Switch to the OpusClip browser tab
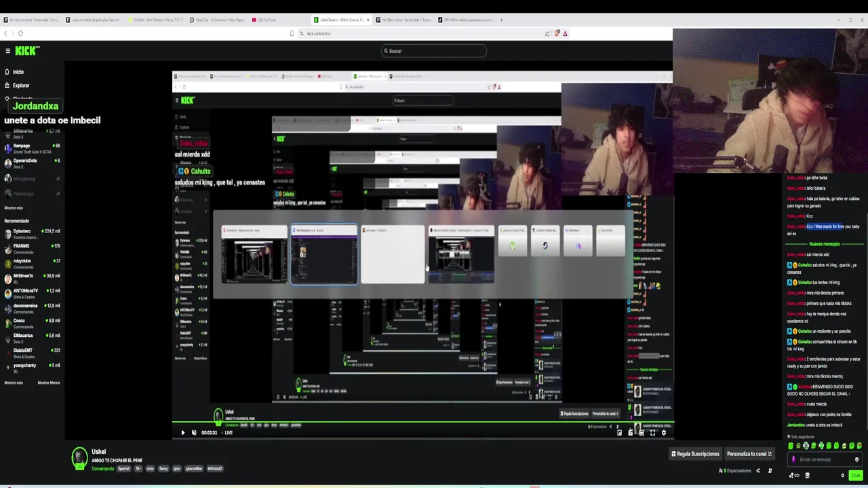Viewport: 868px width, 488px height. [217, 20]
